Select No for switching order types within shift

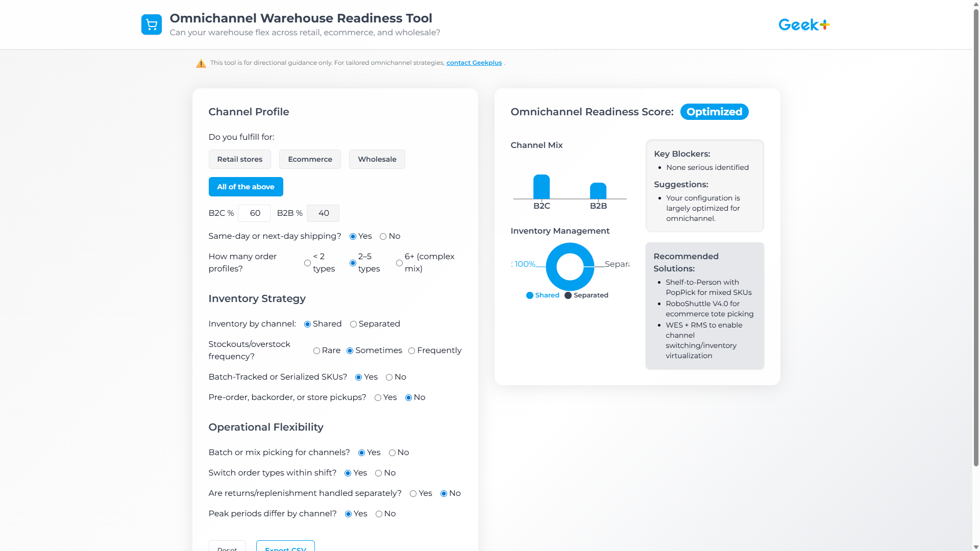(378, 473)
